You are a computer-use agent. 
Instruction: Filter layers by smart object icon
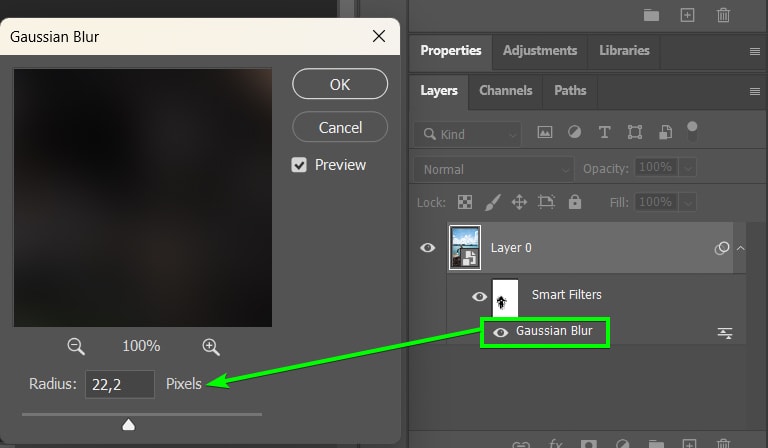point(665,132)
